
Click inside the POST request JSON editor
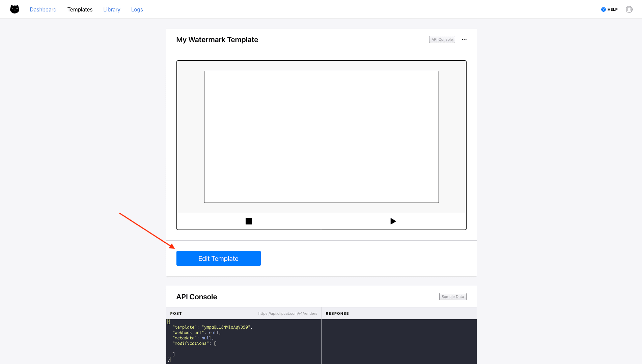point(244,341)
